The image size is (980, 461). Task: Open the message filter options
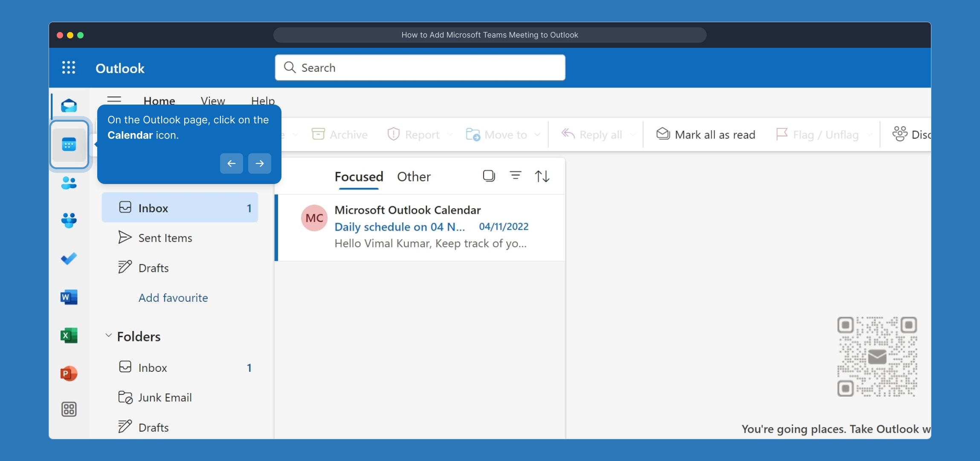tap(515, 176)
